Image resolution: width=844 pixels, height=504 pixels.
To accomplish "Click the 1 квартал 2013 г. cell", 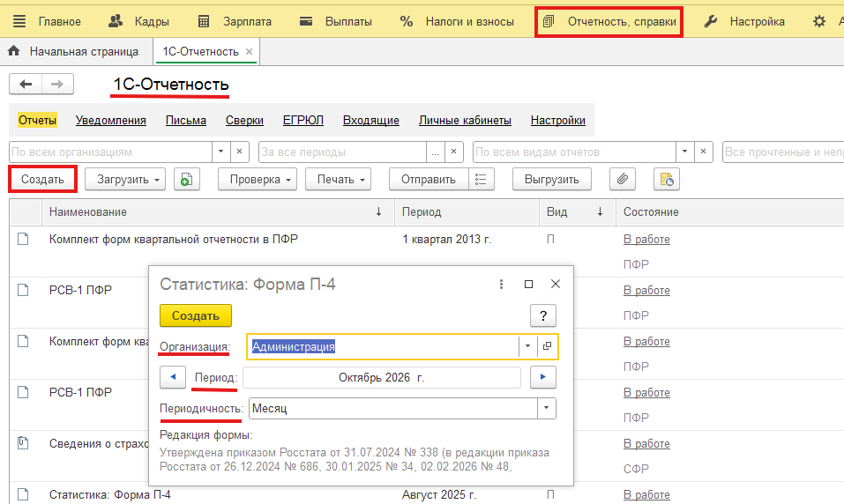I will click(447, 240).
